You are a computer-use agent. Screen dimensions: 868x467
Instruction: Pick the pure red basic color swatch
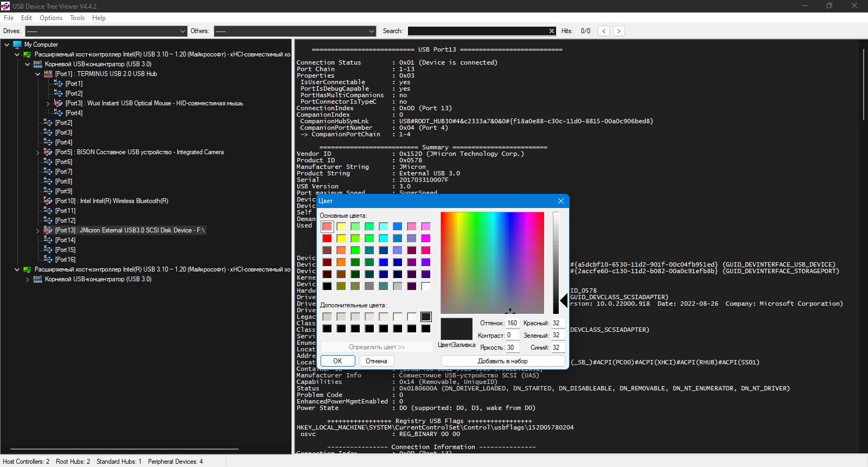pos(327,238)
